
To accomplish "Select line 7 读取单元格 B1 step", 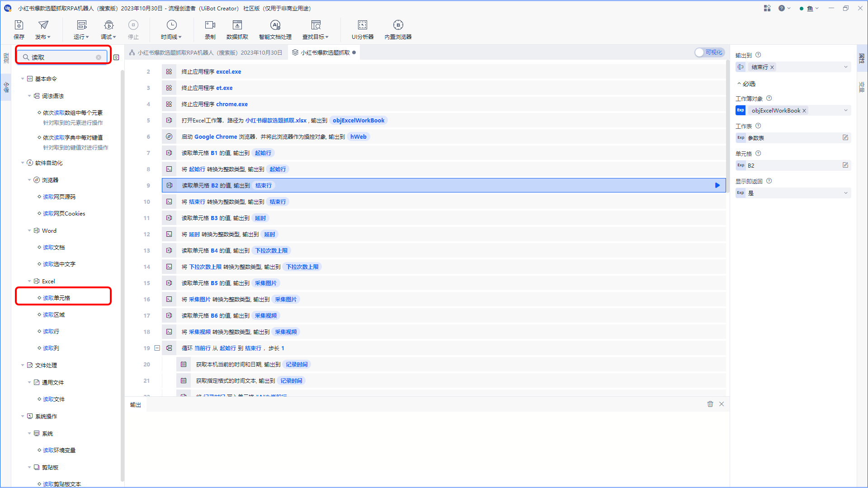I will [x=443, y=153].
